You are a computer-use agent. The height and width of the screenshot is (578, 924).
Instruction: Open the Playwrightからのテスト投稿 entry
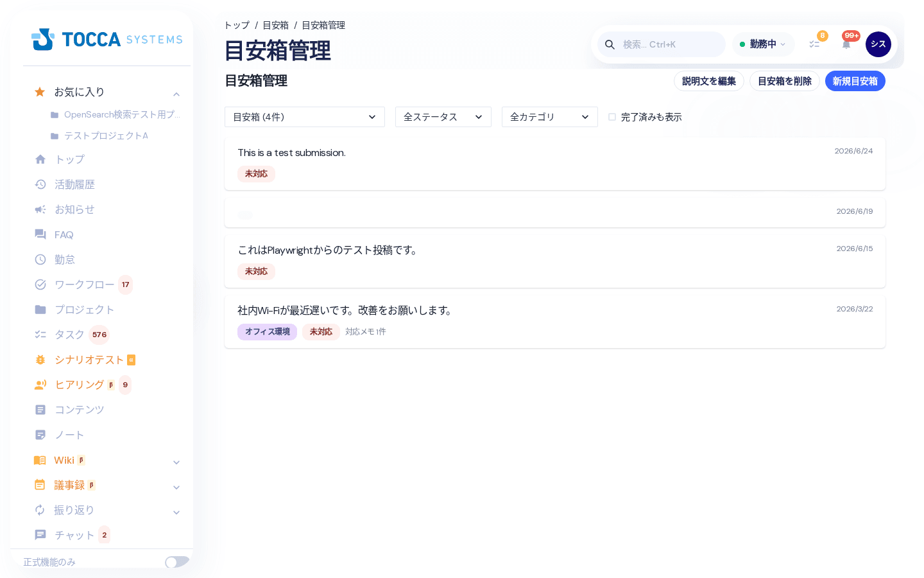tap(555, 261)
